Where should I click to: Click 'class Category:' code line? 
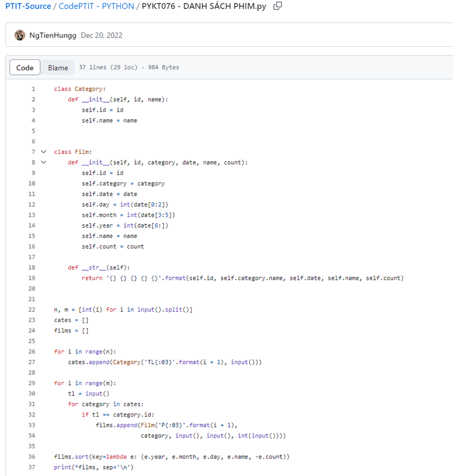tap(80, 89)
